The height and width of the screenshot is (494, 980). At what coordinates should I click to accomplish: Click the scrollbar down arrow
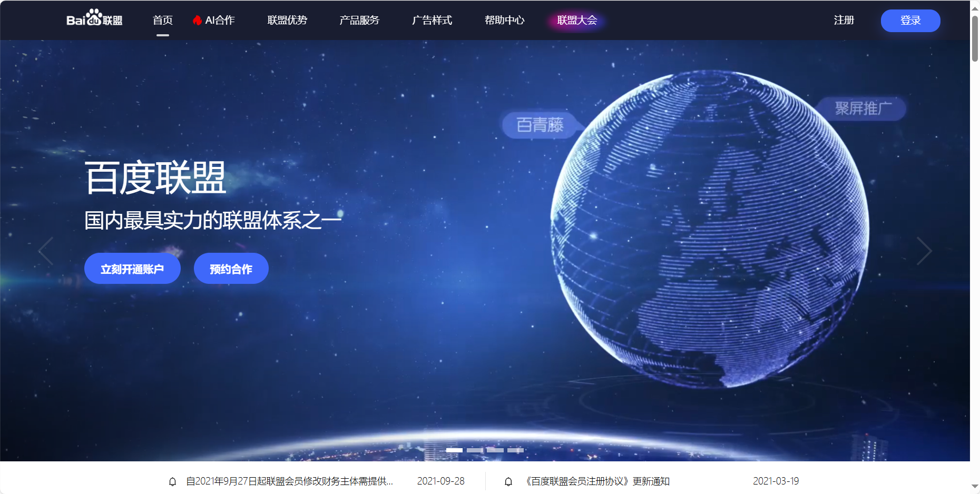click(x=975, y=487)
